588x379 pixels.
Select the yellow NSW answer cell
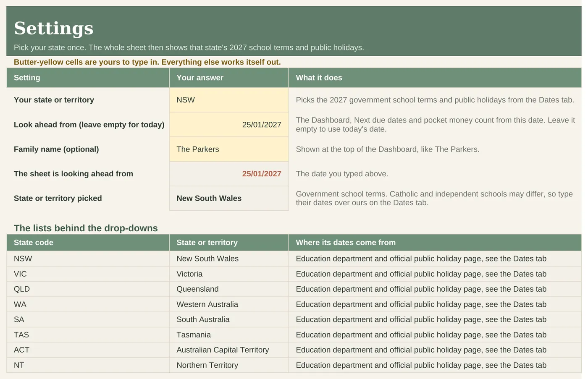(x=229, y=100)
